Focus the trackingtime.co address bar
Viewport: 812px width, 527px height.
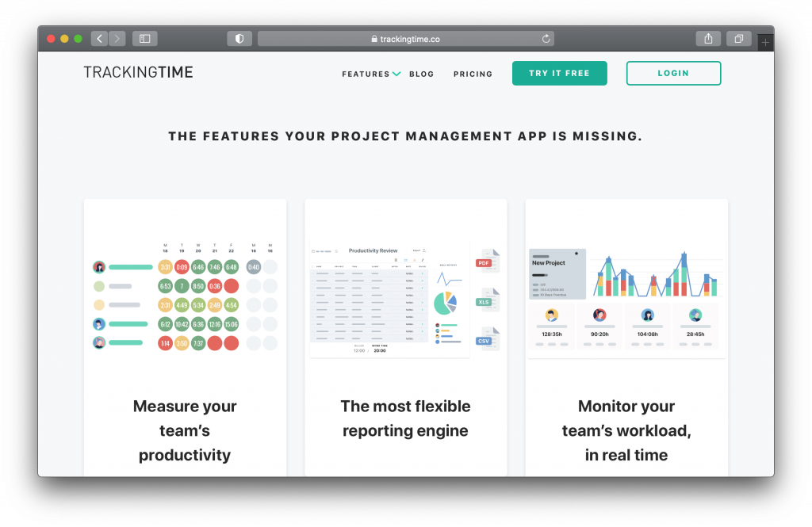[406, 39]
